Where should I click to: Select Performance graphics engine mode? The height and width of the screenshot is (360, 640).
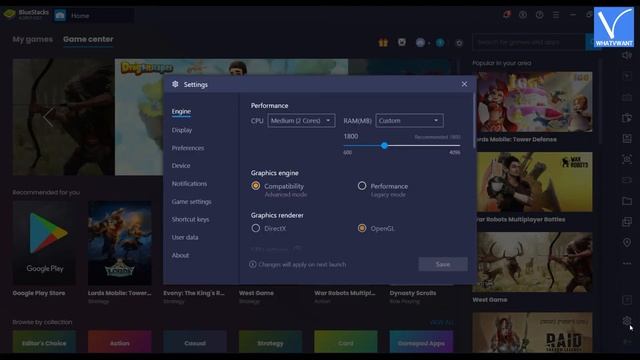[x=362, y=186]
